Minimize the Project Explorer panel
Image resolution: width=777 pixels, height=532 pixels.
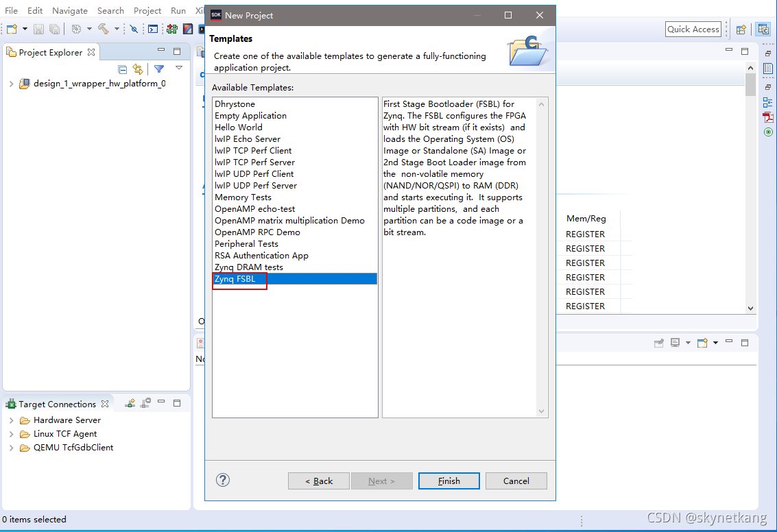(161, 50)
